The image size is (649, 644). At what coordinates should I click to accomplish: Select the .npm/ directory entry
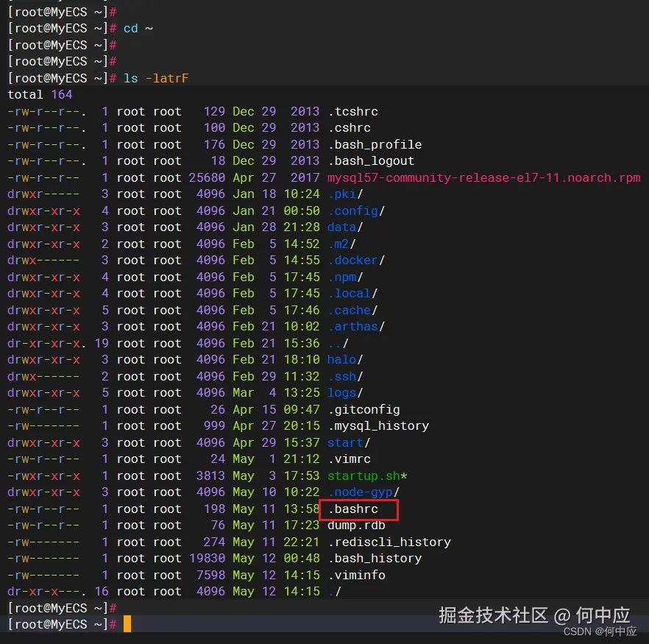coord(344,277)
